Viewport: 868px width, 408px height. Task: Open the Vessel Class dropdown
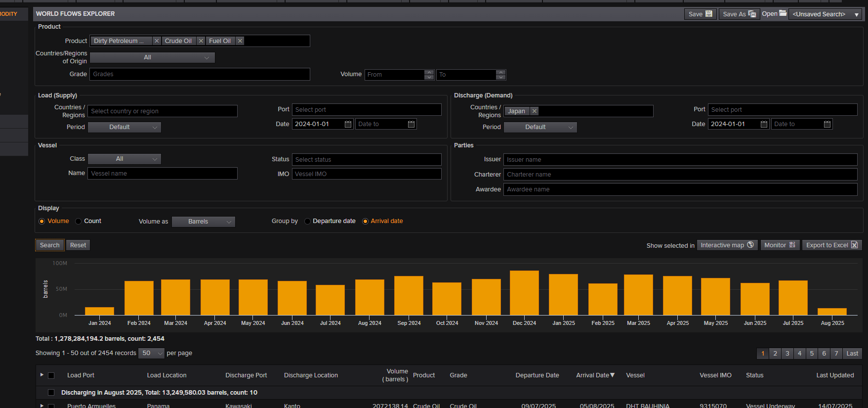pos(124,159)
